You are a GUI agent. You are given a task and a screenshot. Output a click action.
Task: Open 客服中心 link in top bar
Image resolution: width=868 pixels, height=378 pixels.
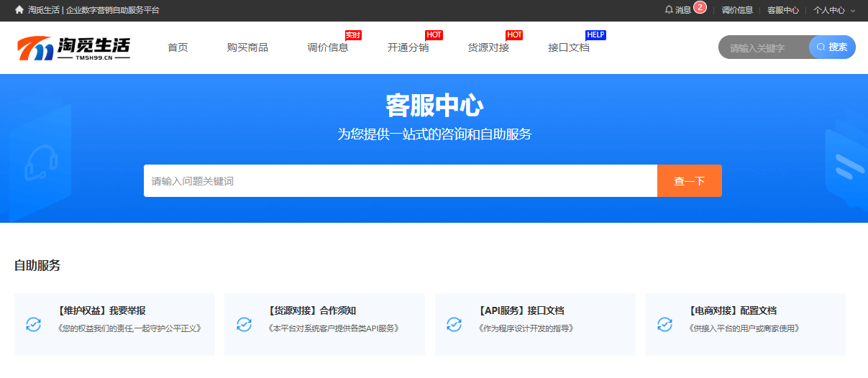pos(783,10)
